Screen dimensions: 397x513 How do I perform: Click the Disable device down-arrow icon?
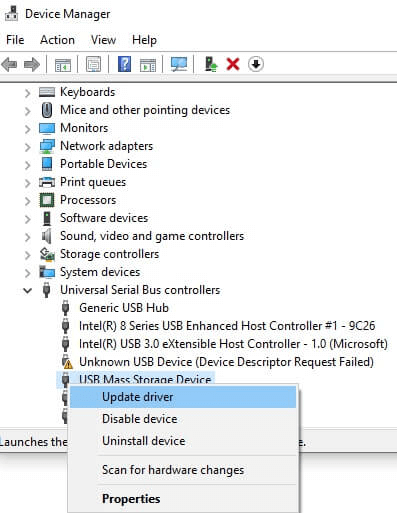point(256,64)
